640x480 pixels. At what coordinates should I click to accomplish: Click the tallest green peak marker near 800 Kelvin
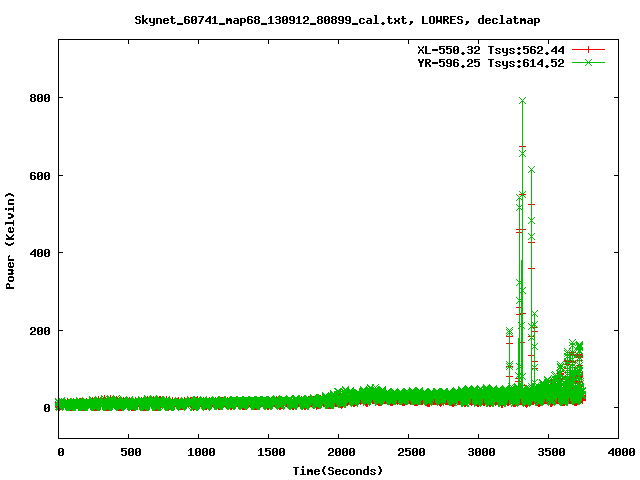522,101
